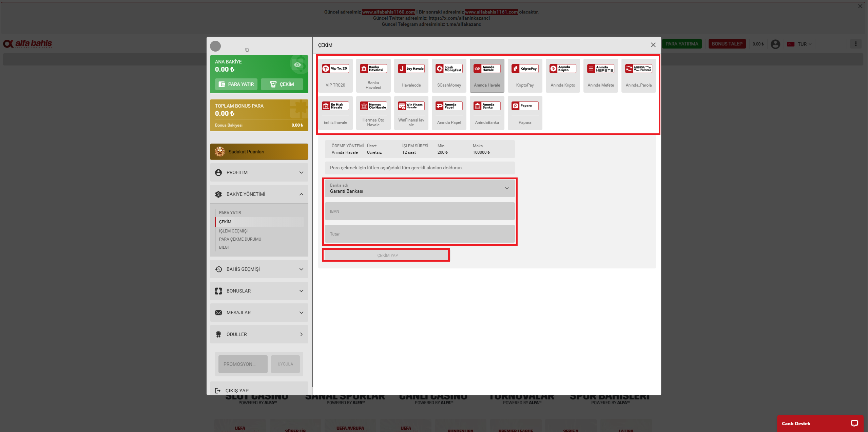Collapse the BAKİYE YÖNETİMİ section
This screenshot has width=868, height=432.
point(259,194)
